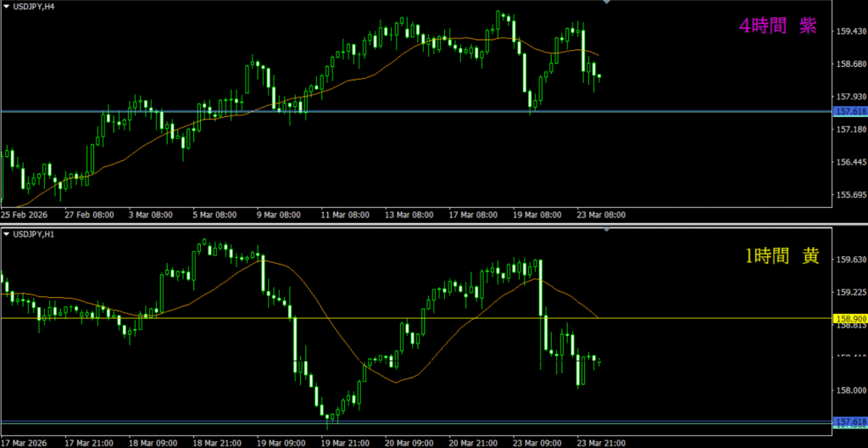
Task: Open the USDJPY,H4 chart dropdown arrow
Action: pos(7,6)
